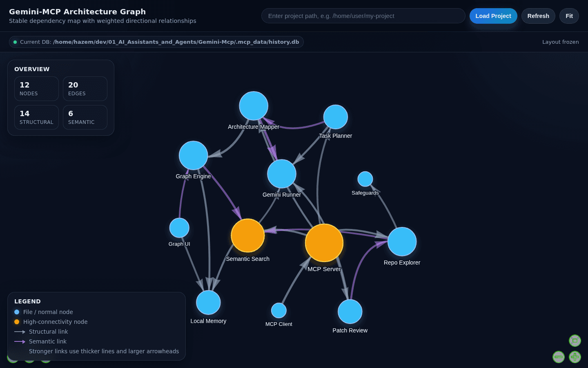
Task: Click the orange High-connectivity node swatch
Action: [17, 322]
